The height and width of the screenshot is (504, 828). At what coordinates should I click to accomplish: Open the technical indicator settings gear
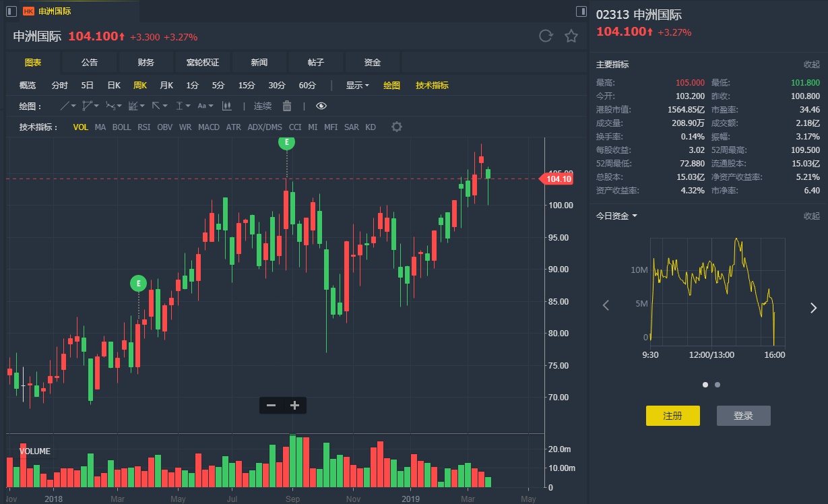[x=397, y=127]
